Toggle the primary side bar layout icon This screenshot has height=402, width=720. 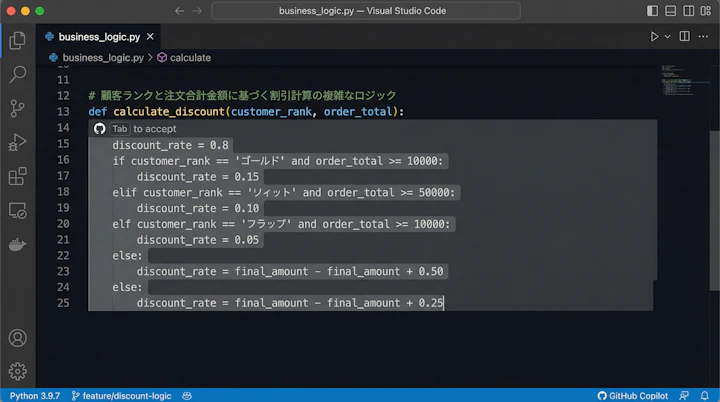point(652,11)
